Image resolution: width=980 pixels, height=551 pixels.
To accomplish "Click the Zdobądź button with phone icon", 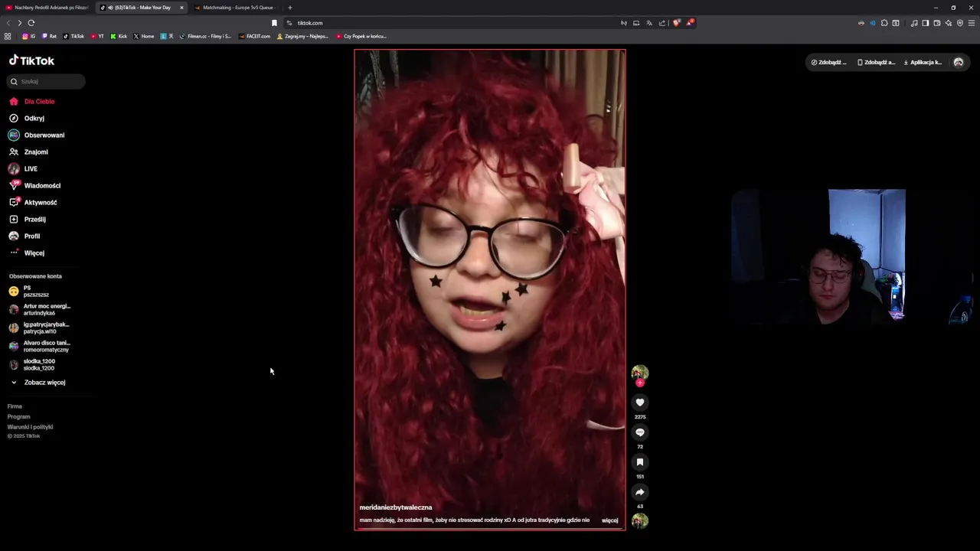I will click(876, 63).
